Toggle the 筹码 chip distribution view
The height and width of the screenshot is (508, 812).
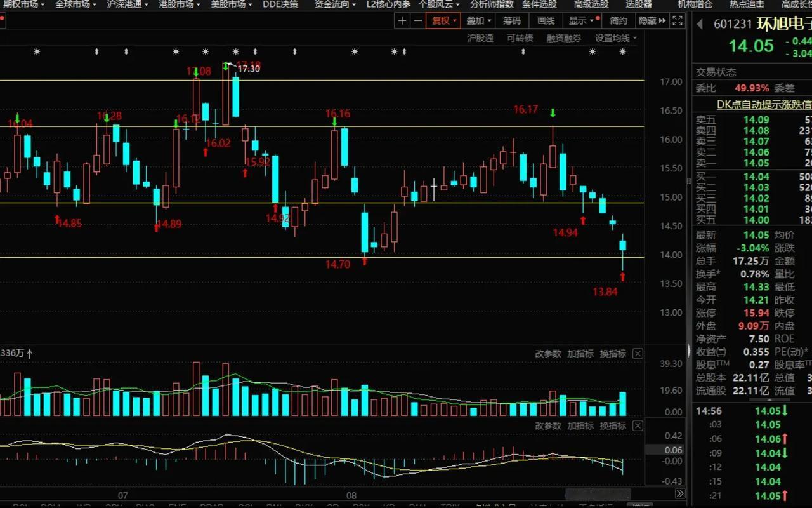click(x=512, y=20)
